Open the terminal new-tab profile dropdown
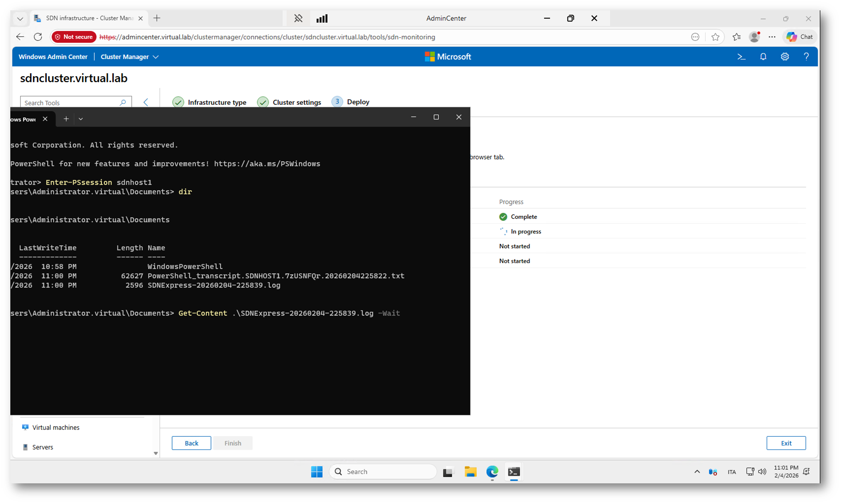 pos(81,119)
